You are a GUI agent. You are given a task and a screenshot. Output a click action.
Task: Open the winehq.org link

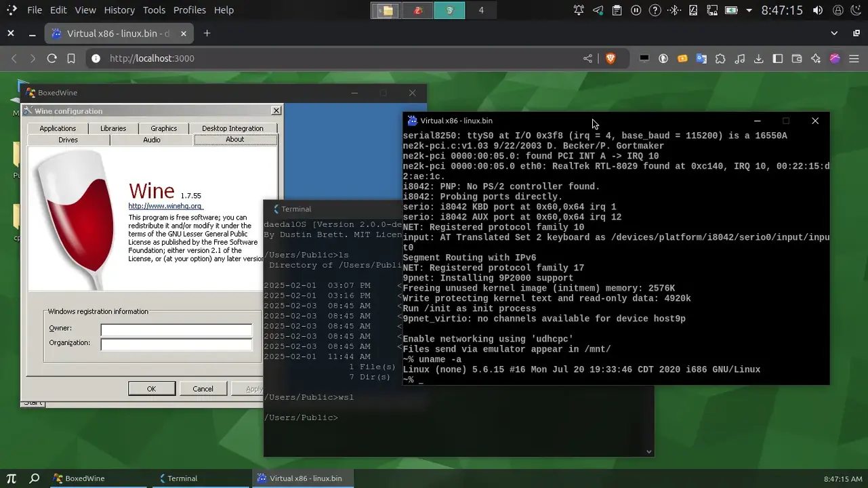tap(165, 206)
